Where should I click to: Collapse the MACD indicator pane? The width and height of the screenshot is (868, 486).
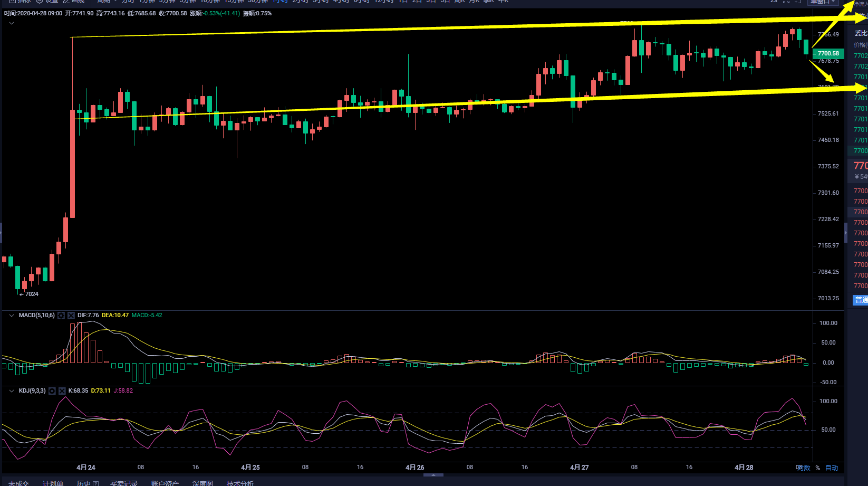(12, 316)
